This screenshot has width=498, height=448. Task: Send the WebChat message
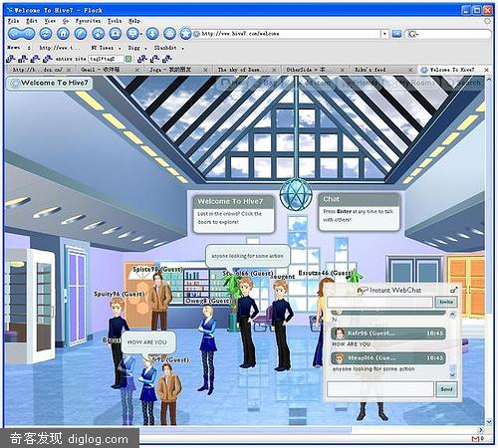click(446, 389)
